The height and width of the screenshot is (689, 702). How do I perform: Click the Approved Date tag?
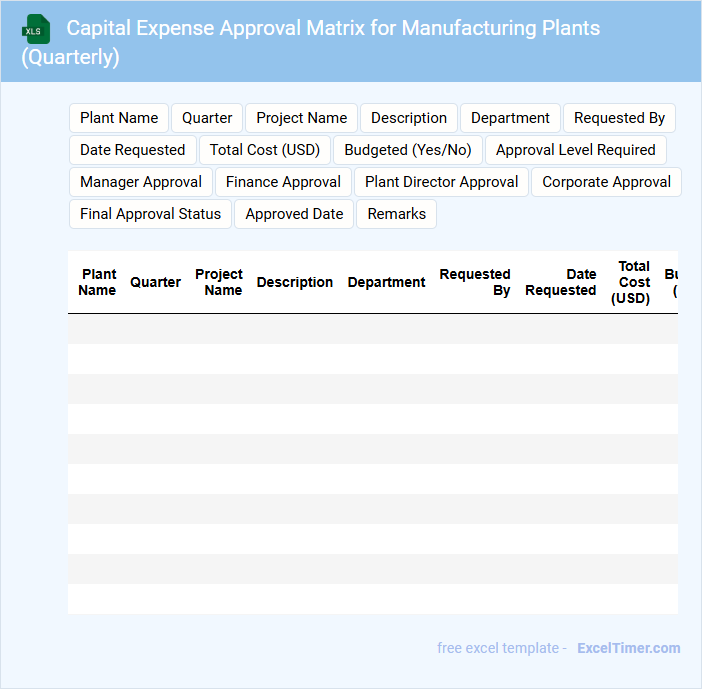pos(294,214)
